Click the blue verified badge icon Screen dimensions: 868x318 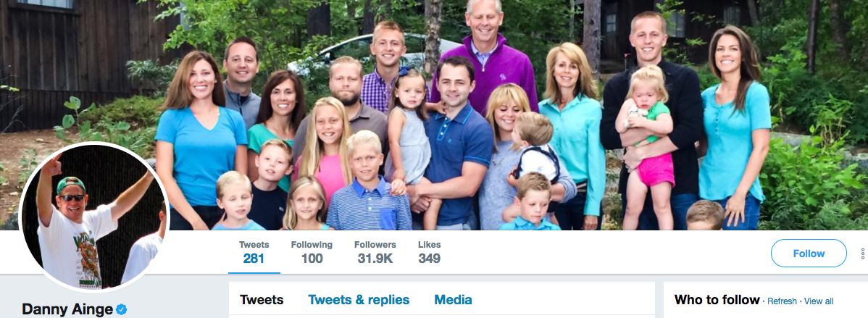point(121,309)
